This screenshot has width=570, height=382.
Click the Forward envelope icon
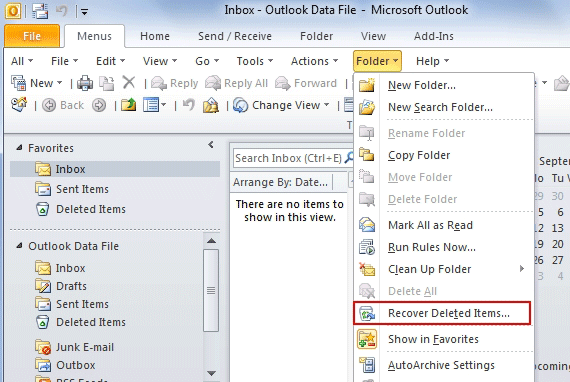[283, 83]
